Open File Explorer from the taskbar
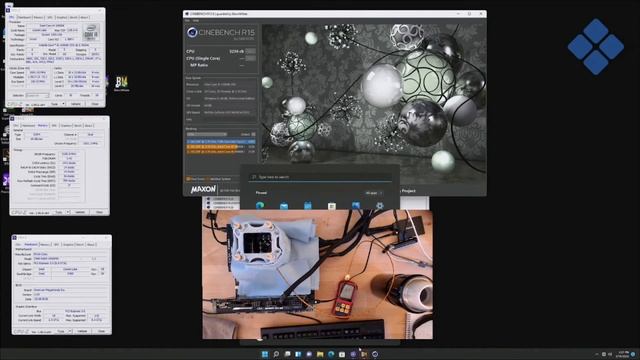The height and width of the screenshot is (360, 640). coord(320,354)
